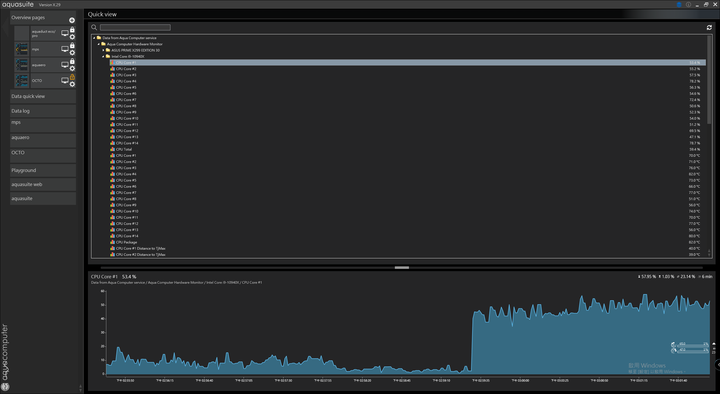Viewport: 720px width, 394px height.
Task: Open desktop mode monitor icon for aqueduct eco/pro page
Action: coord(65,33)
